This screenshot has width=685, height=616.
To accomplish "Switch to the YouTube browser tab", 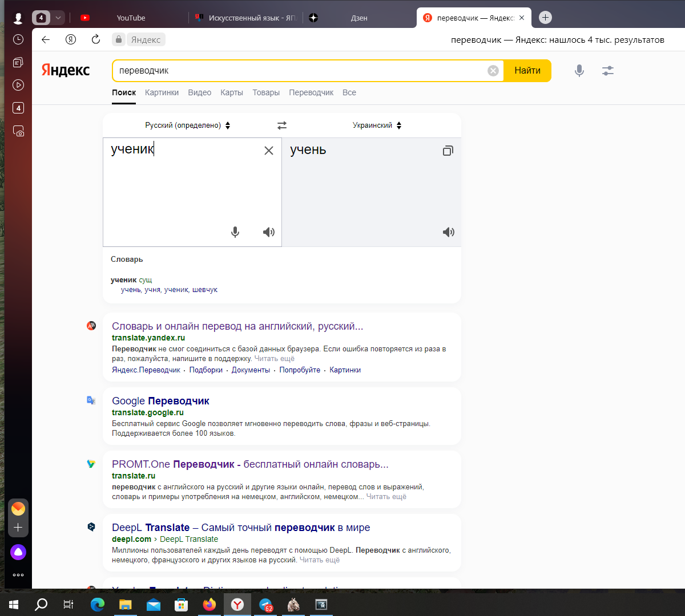I will coord(131,18).
